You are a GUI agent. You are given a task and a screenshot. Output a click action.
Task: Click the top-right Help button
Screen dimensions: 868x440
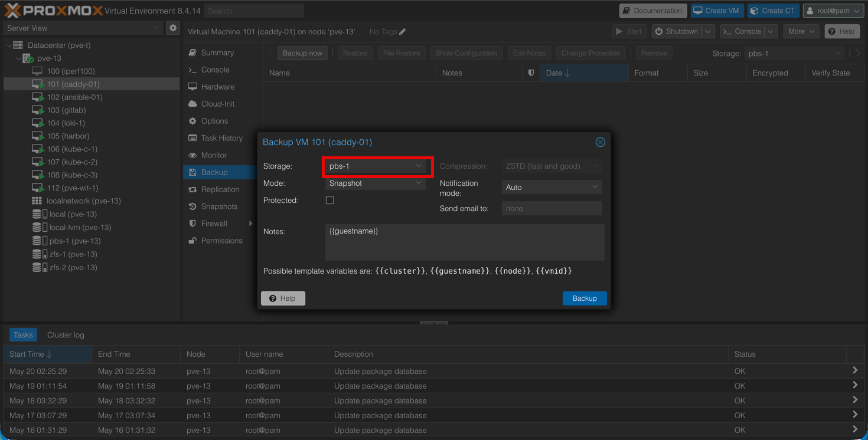[841, 31]
